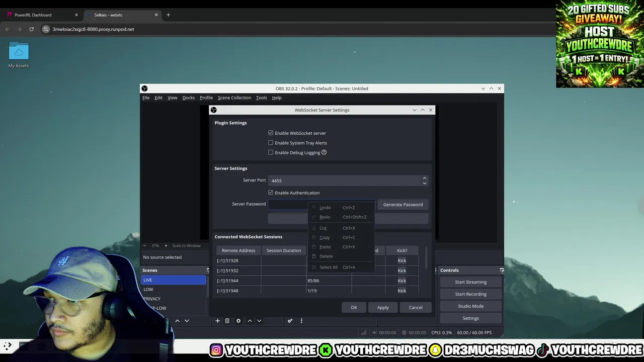Screen dimensions: 644x362
Task: Add a new source with the plus icon
Action: [217, 321]
